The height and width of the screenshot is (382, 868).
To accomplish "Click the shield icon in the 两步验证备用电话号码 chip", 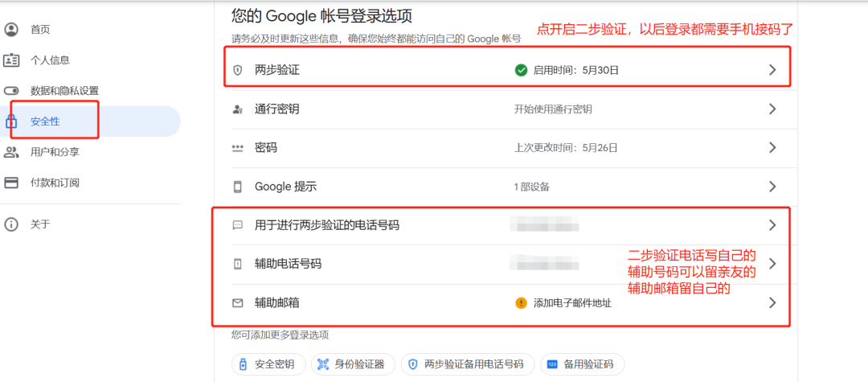I will (x=411, y=364).
